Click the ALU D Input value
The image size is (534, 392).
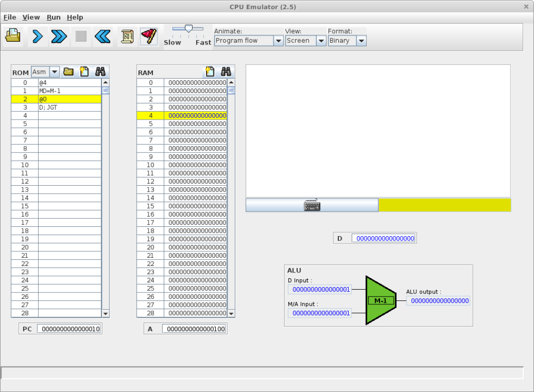(x=320, y=290)
